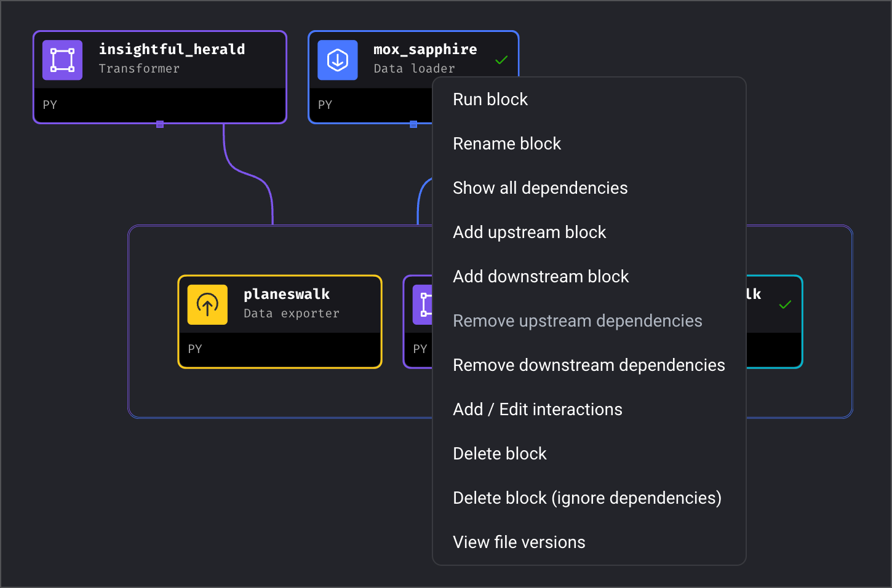Click the insightful_herald transformer icon
Screen dimensions: 892x588
(x=62, y=60)
